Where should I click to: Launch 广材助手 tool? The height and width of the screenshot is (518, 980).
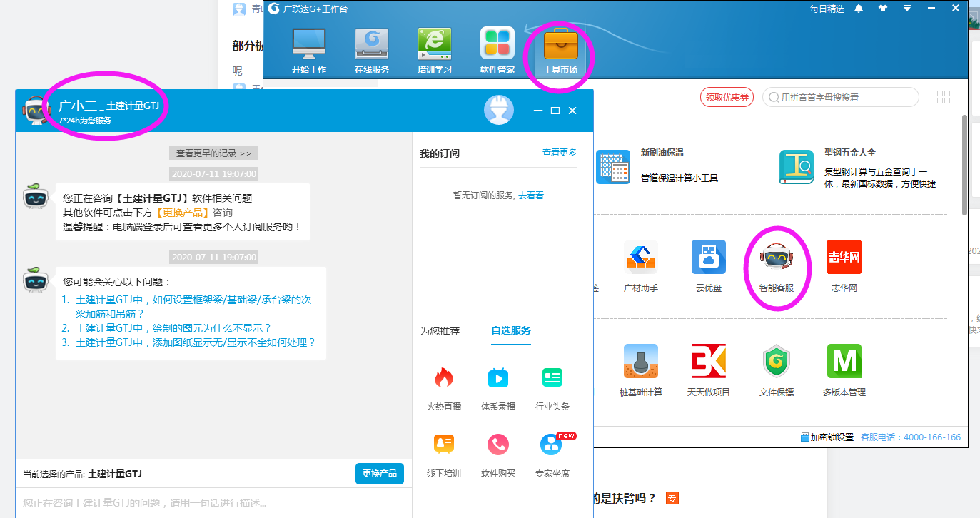641,266
